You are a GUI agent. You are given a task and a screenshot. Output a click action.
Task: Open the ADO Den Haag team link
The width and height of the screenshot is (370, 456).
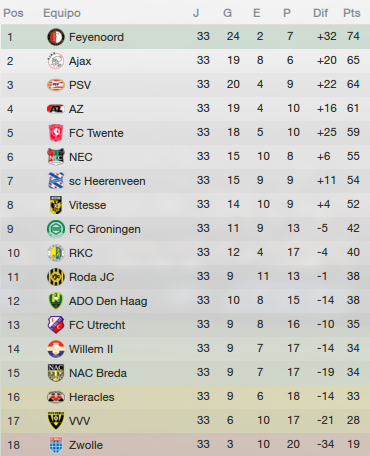108,301
